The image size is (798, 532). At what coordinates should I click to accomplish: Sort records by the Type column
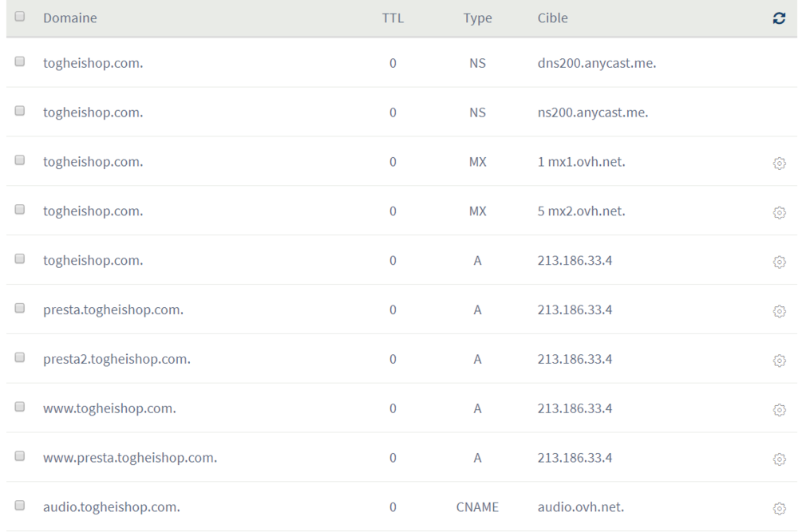476,18
